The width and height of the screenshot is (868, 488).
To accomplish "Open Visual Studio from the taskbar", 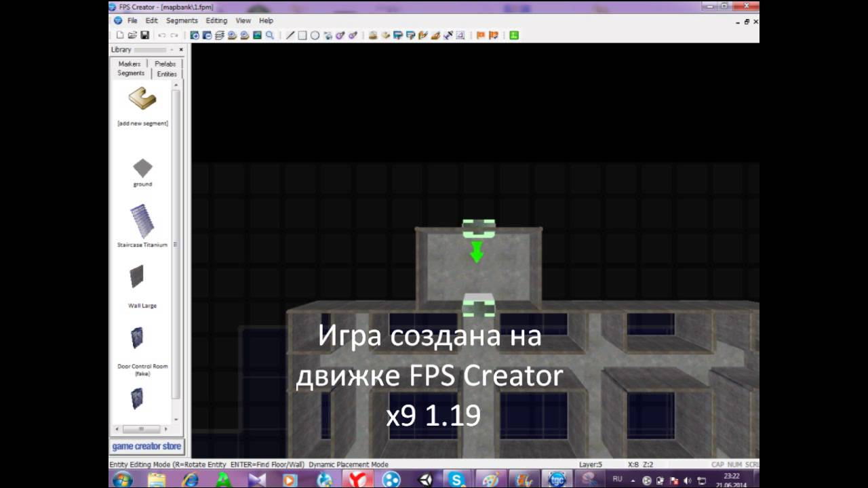I will click(257, 479).
